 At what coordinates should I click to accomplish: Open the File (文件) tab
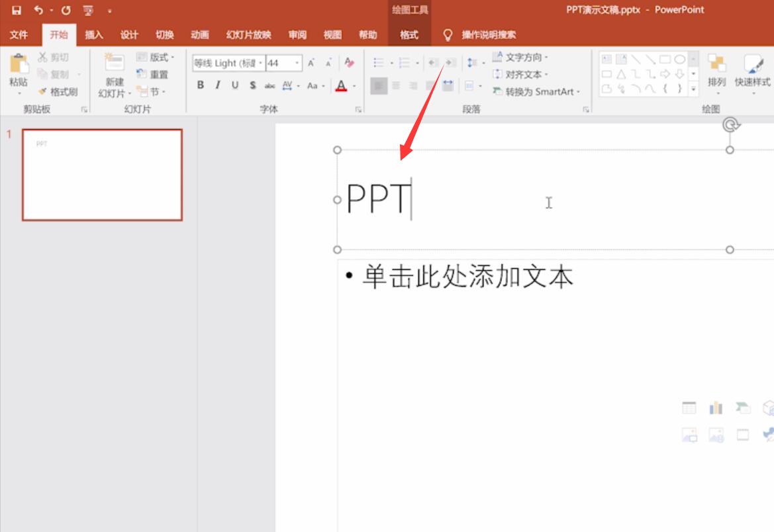coord(19,34)
